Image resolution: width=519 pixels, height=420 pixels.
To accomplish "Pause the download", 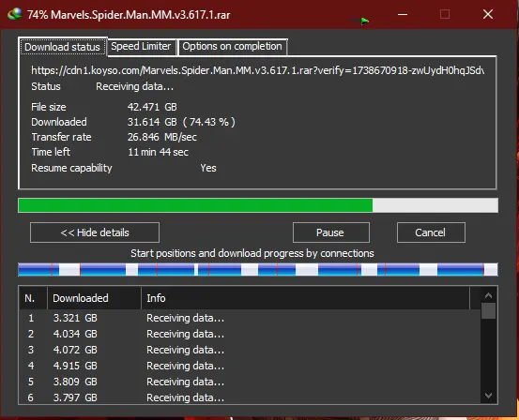I will click(331, 232).
